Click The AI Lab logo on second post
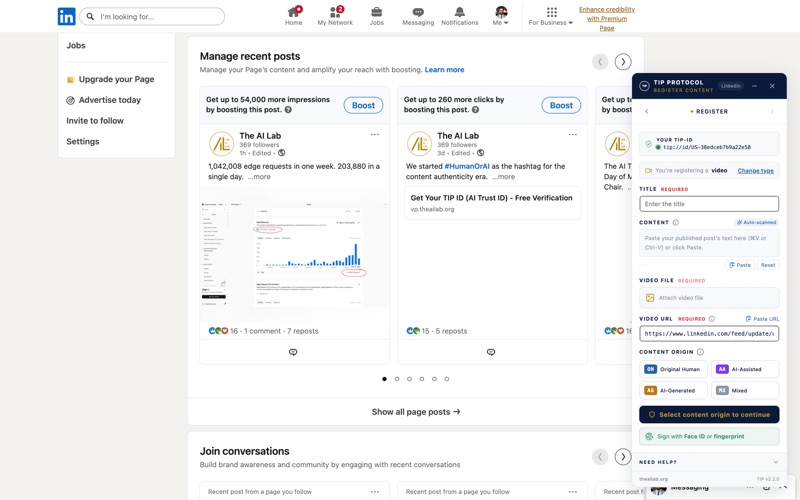 [419, 144]
